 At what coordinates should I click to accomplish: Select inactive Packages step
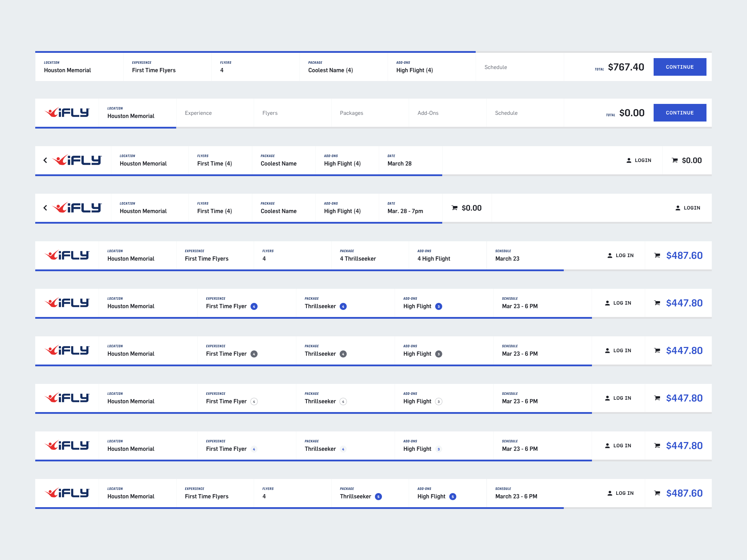pyautogui.click(x=370, y=113)
